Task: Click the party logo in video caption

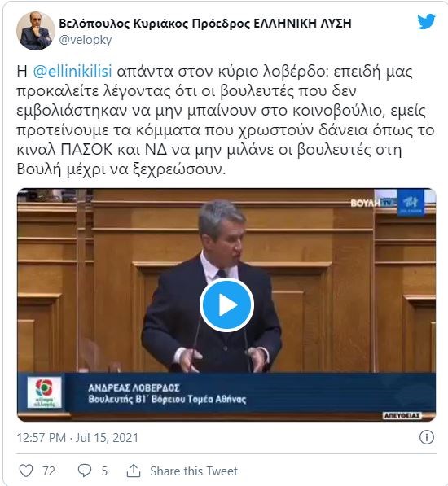Action: [x=44, y=392]
